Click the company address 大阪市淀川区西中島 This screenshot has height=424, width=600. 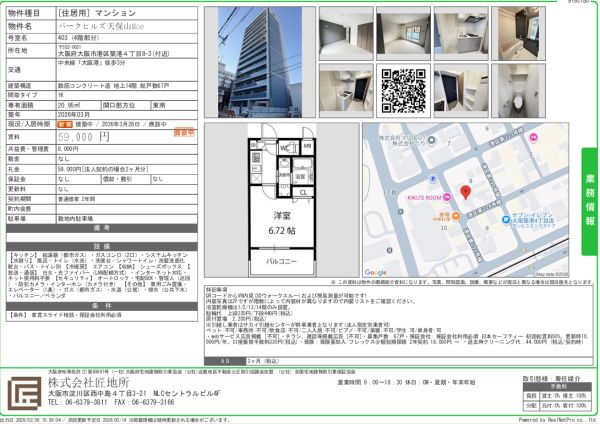click(x=134, y=393)
